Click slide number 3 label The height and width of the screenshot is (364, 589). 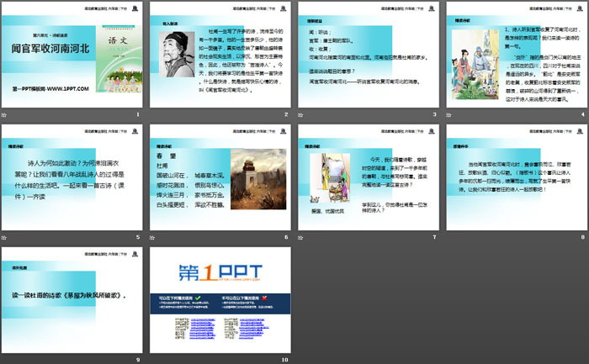pos(435,114)
